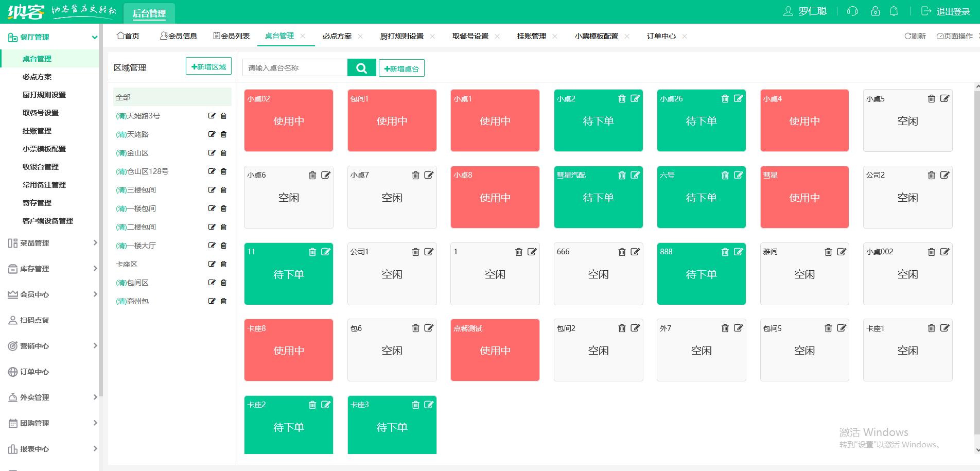Edit table 888 with its pencil icon

(x=739, y=252)
